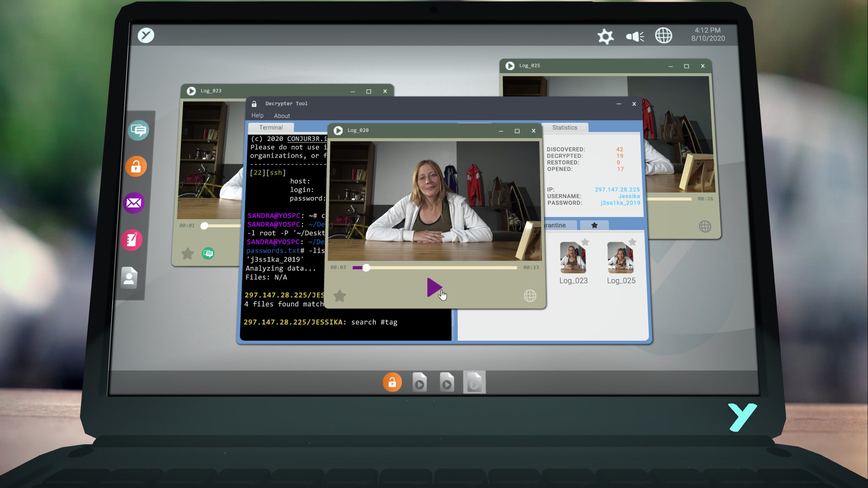Image resolution: width=868 pixels, height=488 pixels.
Task: Open the About menu in Decrypter Tool
Action: point(282,116)
